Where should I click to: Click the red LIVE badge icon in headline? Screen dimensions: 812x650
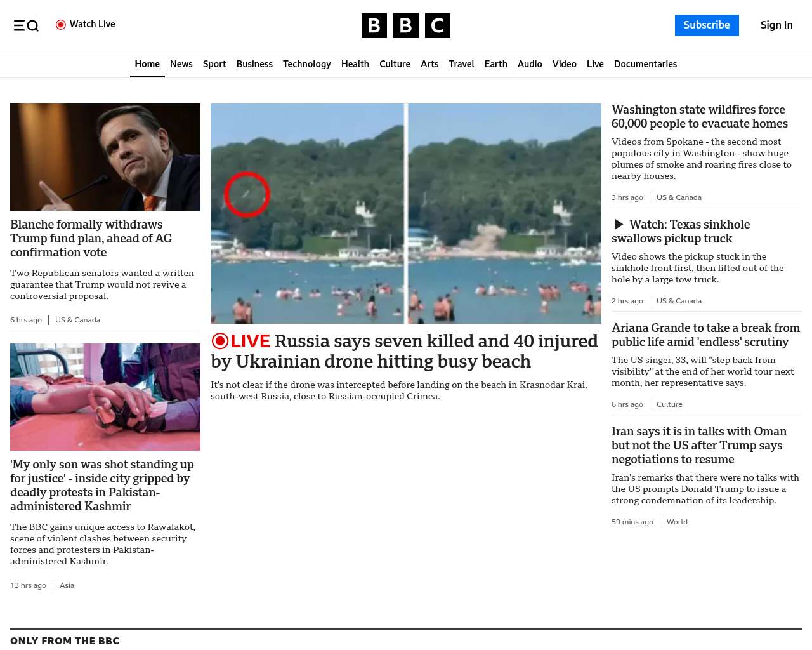[220, 341]
